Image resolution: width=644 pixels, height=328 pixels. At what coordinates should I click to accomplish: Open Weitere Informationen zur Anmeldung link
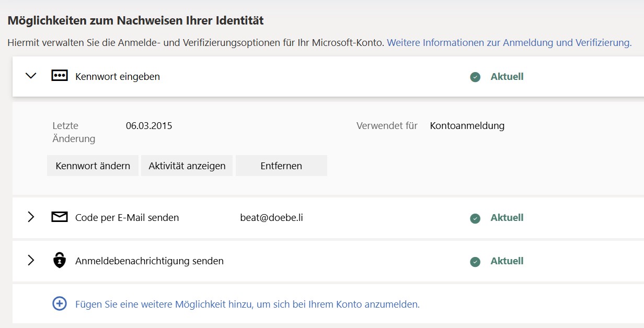(509, 42)
